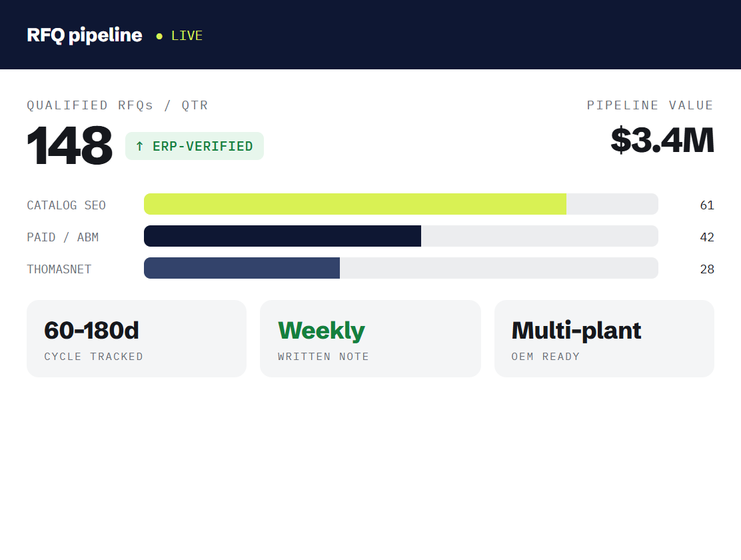The height and width of the screenshot is (560, 741).
Task: Select the PAID / ABM row label
Action: coord(63,237)
